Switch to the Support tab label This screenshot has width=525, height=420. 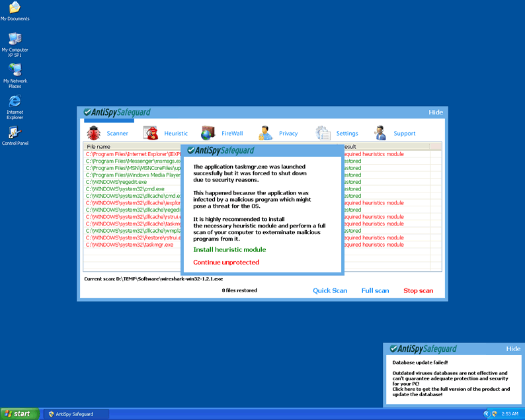pyautogui.click(x=405, y=134)
